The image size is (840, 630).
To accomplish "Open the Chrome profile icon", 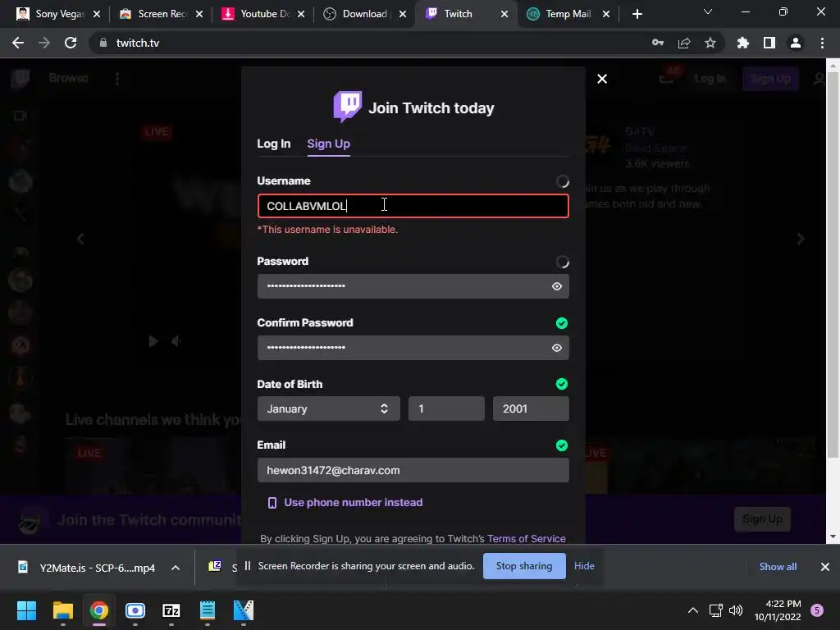I will pyautogui.click(x=796, y=43).
